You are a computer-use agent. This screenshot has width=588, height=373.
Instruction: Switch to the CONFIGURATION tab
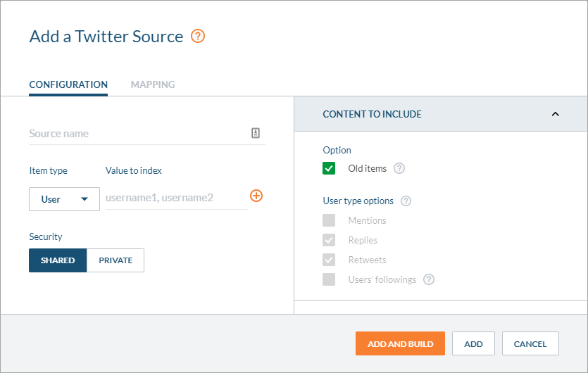click(x=68, y=84)
